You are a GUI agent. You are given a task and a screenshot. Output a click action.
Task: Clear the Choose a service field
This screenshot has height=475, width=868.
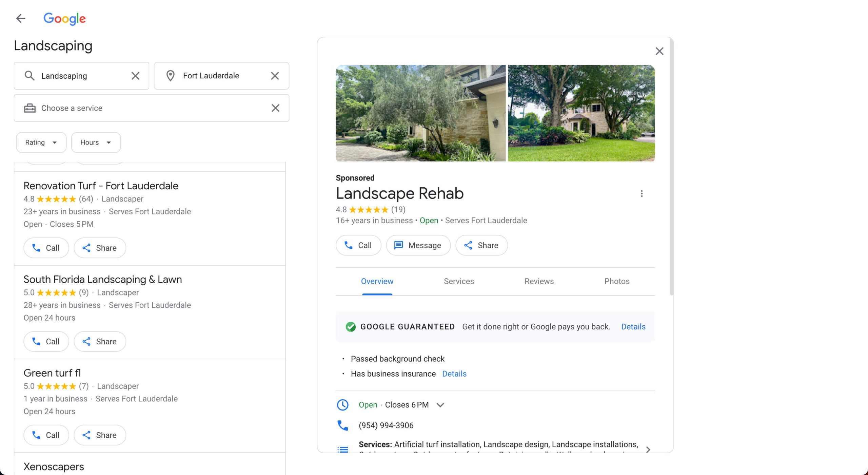275,108
